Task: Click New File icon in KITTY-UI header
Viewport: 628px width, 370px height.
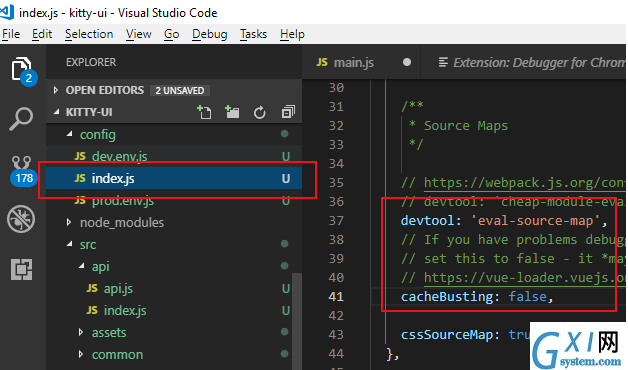Action: (x=204, y=112)
